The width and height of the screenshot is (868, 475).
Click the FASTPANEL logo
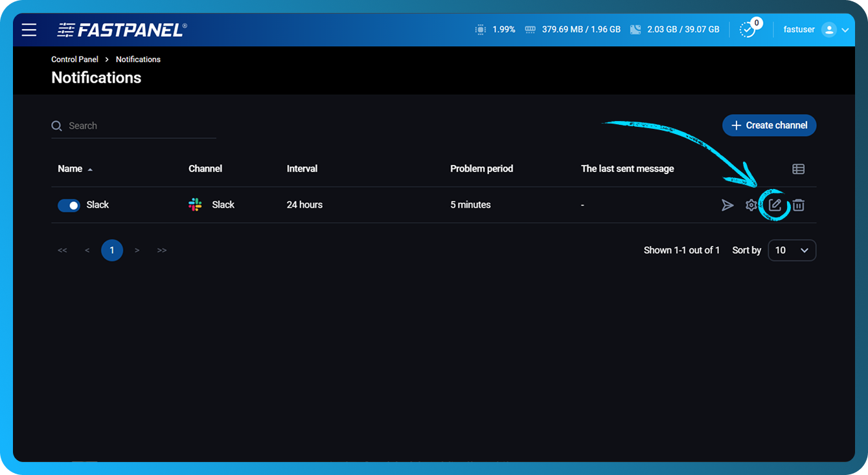(122, 30)
